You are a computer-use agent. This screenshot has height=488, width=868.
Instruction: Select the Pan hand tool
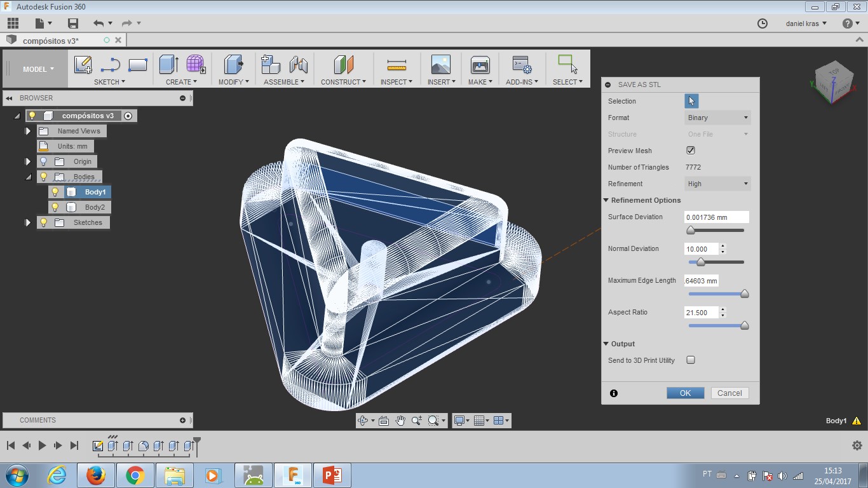click(400, 421)
